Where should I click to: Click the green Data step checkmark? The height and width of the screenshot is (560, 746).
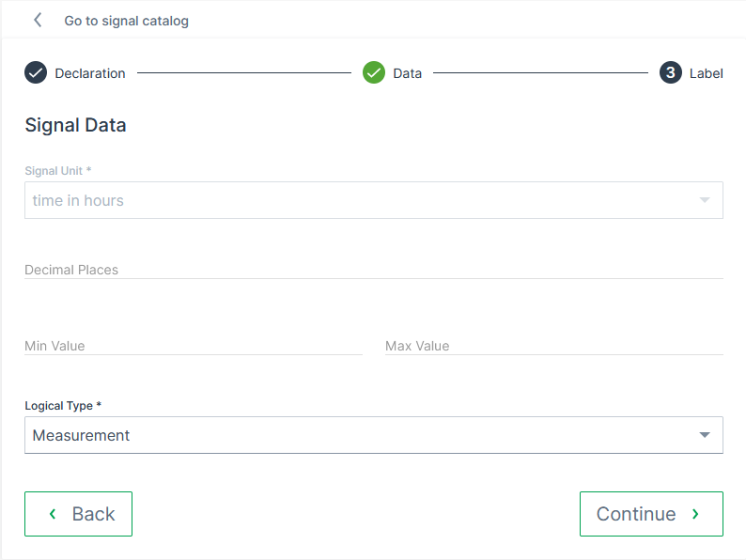(374, 72)
